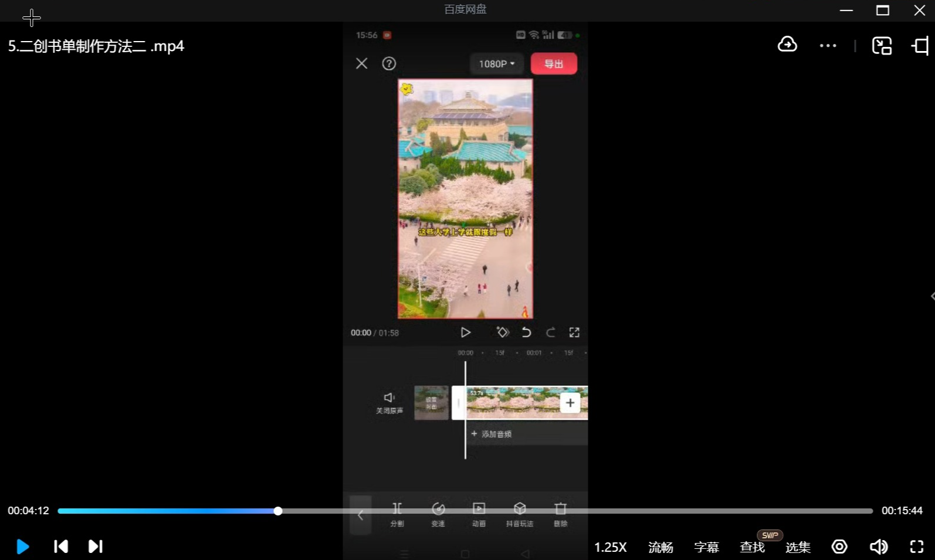This screenshot has height=560, width=935.
Task: Toggle fullscreen mode
Action: [x=916, y=547]
